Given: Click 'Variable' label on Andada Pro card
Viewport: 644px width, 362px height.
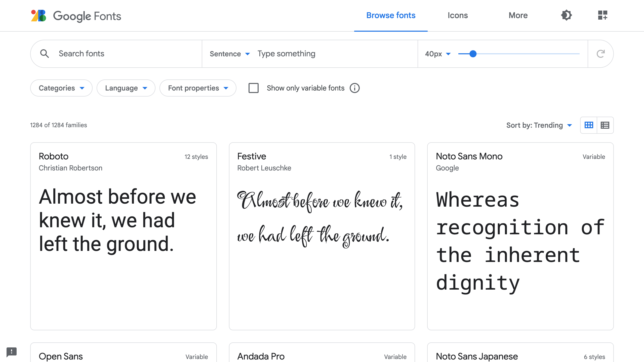Looking at the screenshot, I should 395,357.
